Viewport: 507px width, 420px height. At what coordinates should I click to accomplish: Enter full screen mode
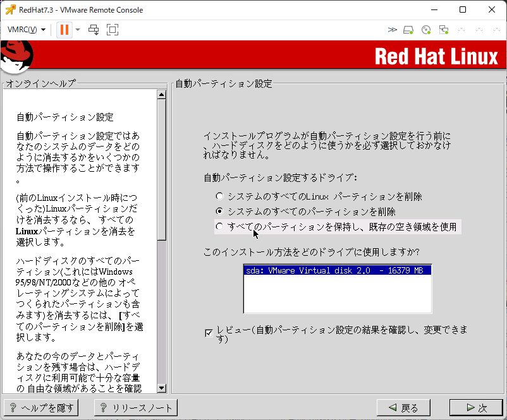pyautogui.click(x=113, y=30)
